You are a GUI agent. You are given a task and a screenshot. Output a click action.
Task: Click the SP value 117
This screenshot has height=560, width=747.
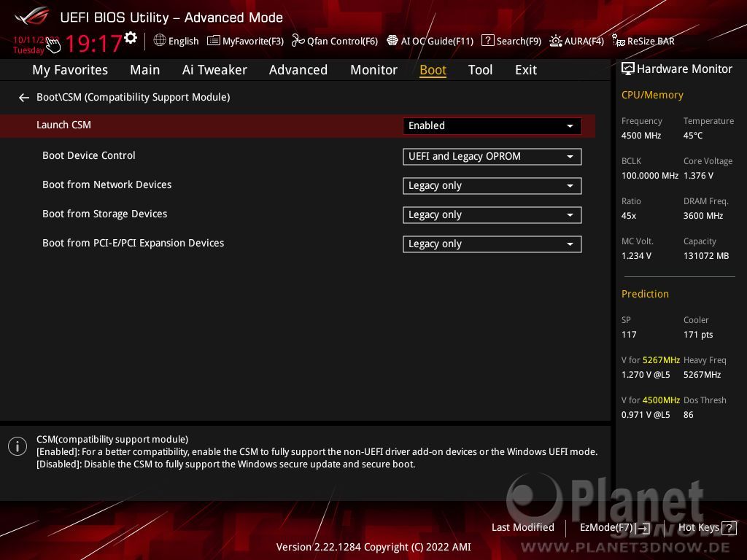[629, 335]
